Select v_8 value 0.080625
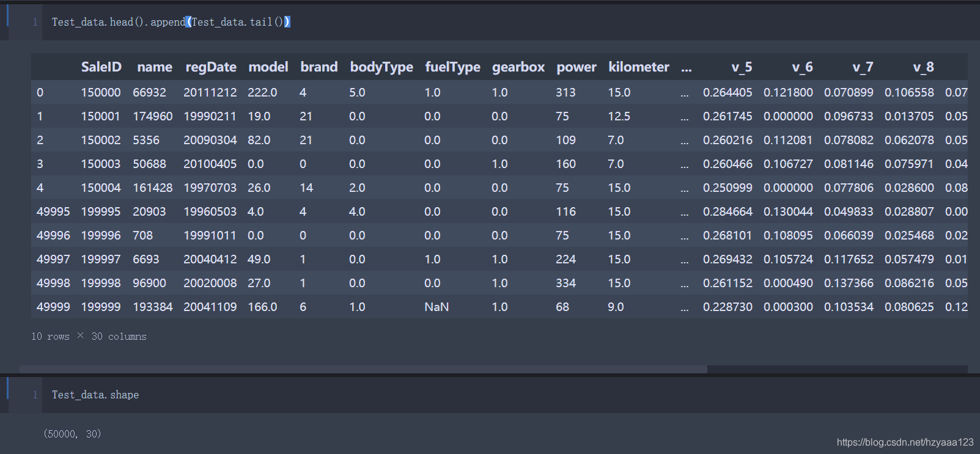The image size is (980, 454). 909,307
